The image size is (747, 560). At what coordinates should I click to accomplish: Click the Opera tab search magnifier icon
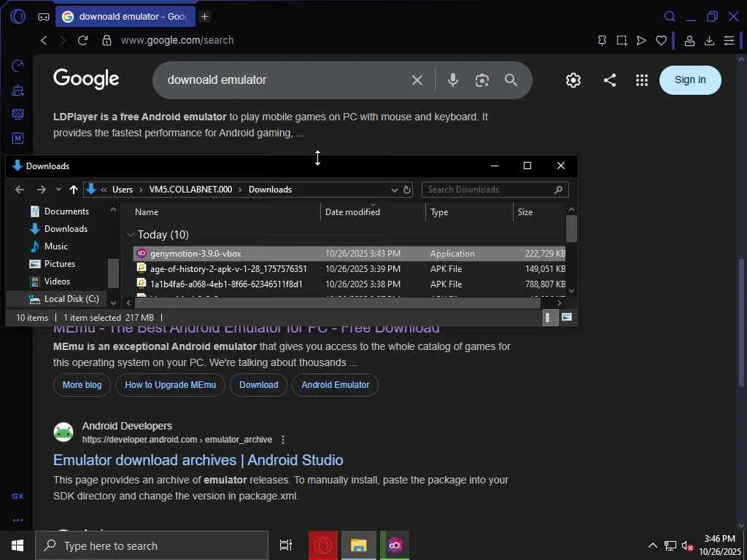click(670, 17)
